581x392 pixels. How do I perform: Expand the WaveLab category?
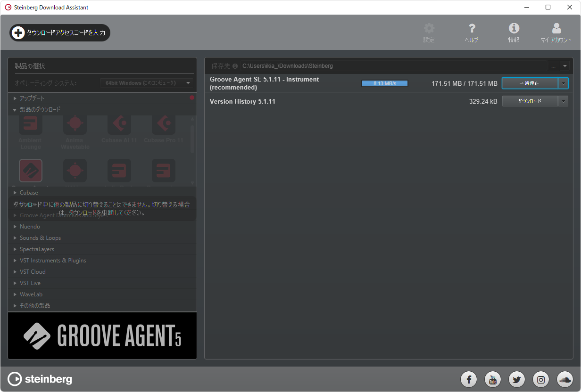tap(102, 294)
